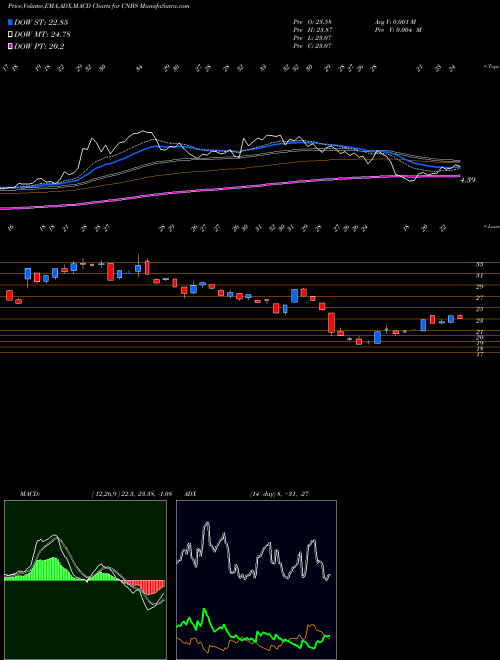The height and width of the screenshot is (660, 500).
Task: Click the ADX (14 day) values text
Action: point(279,494)
